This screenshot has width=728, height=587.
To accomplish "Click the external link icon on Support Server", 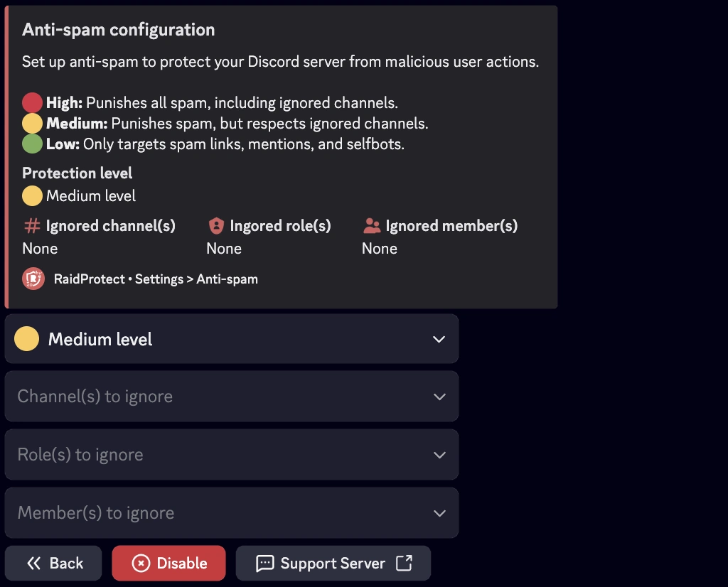I will pyautogui.click(x=404, y=563).
